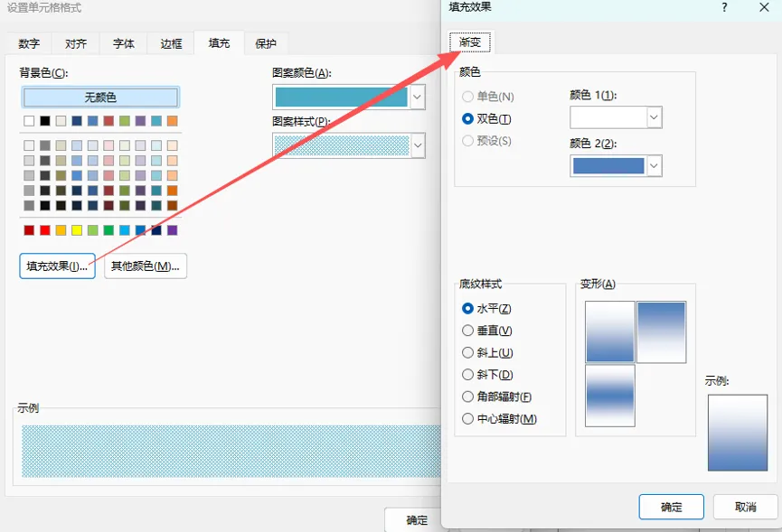Pick the green standard color swatch
This screenshot has height=532, width=782.
108,230
